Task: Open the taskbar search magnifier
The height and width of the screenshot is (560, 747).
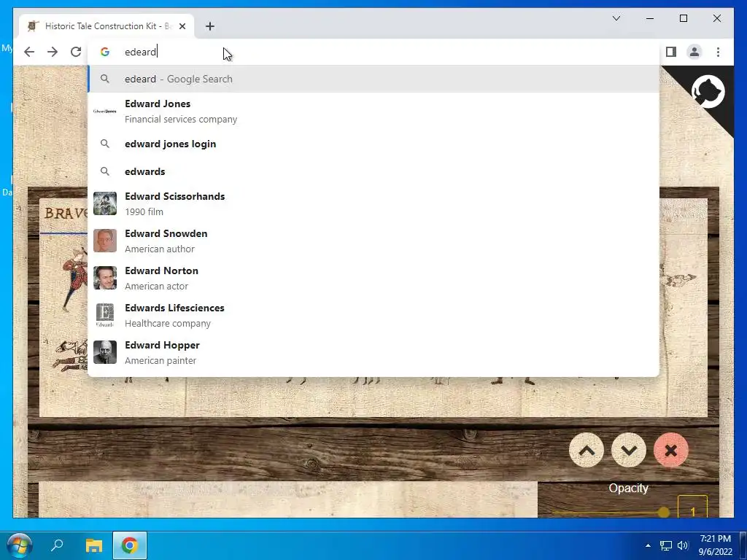Action: 57,545
